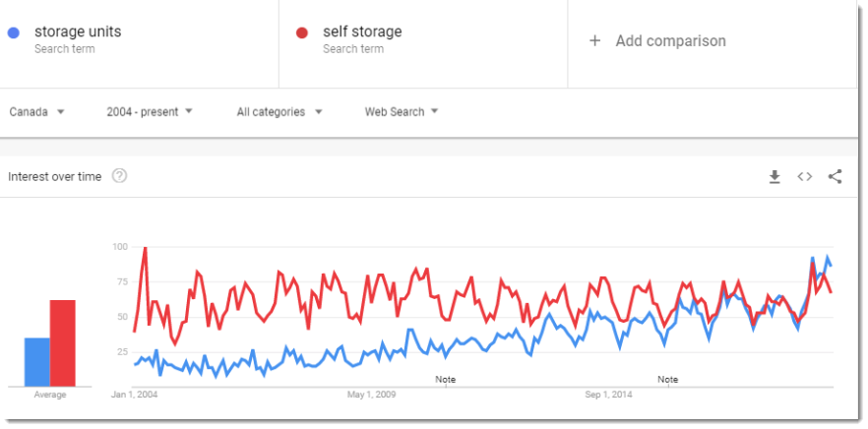868x429 pixels.
Task: Open the embed code icon
Action: point(804,176)
